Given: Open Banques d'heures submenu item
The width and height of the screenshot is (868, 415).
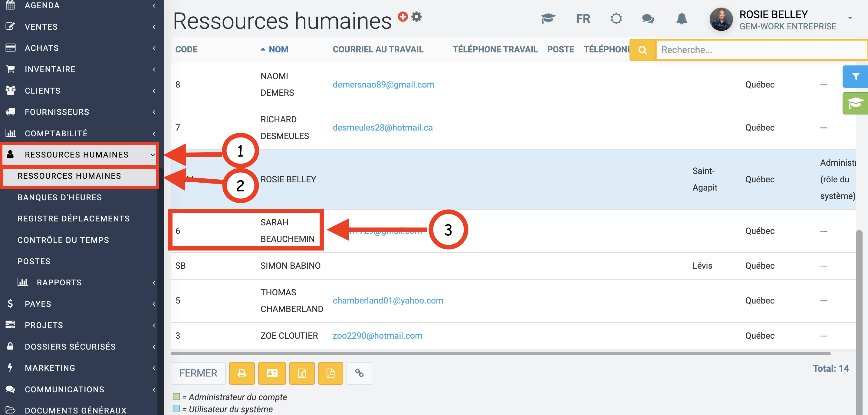Looking at the screenshot, I should tap(60, 197).
